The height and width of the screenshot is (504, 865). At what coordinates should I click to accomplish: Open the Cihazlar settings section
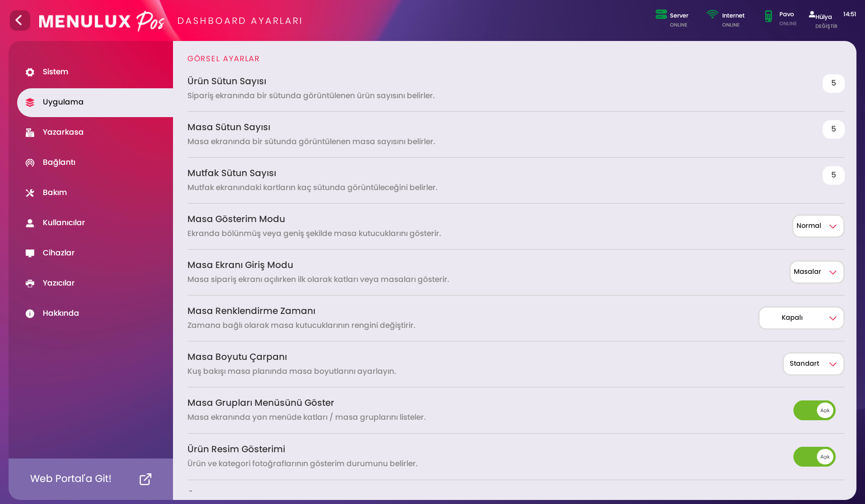click(x=95, y=253)
